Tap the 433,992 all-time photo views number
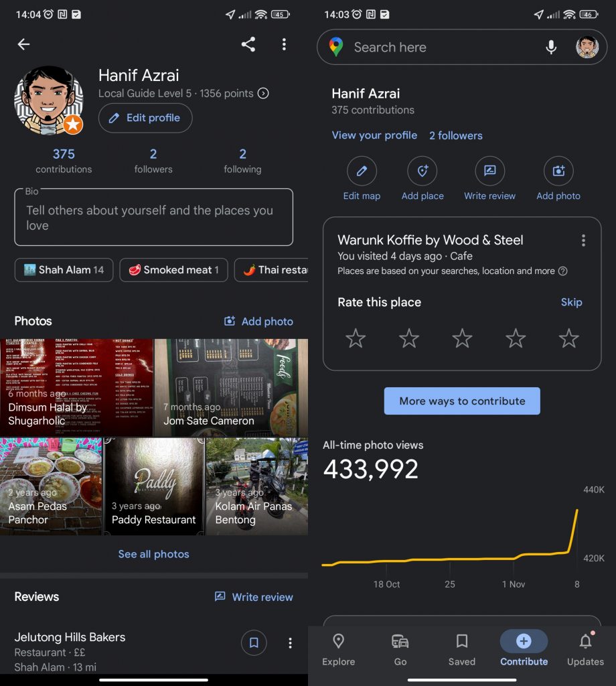Viewport: 616px width, 686px height. pos(370,469)
